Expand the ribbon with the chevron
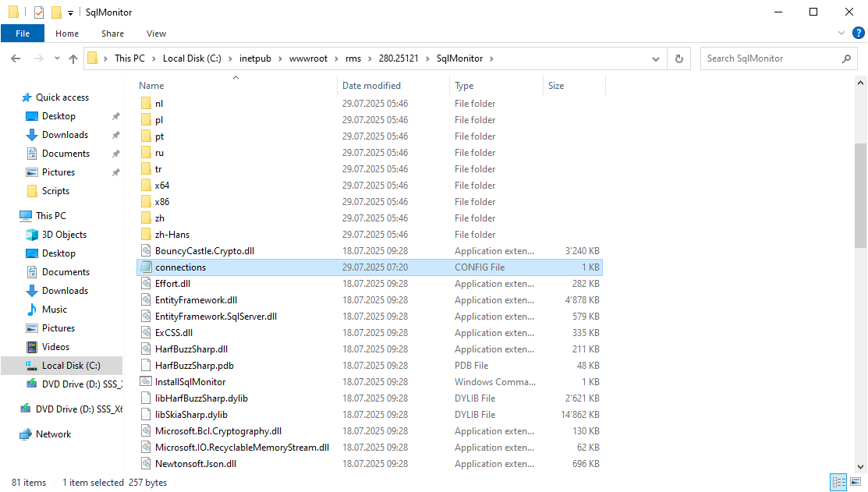This screenshot has height=492, width=868. [841, 34]
